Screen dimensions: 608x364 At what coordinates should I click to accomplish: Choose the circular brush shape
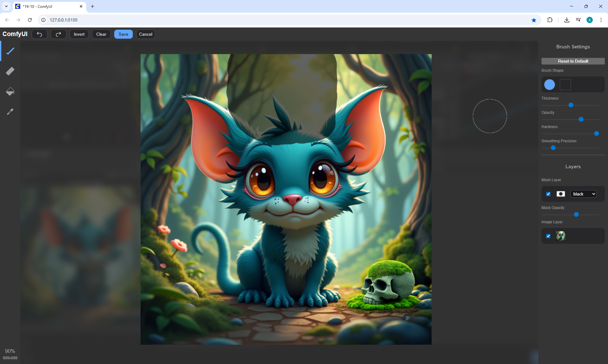pos(549,84)
